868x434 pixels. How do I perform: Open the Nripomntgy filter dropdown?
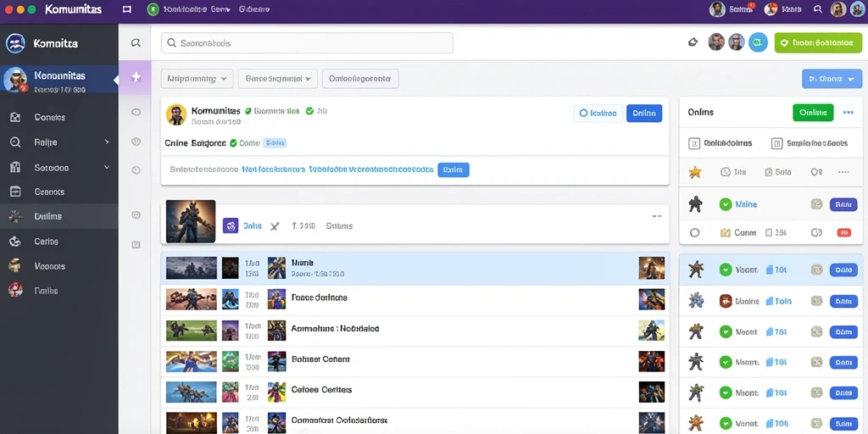click(197, 79)
